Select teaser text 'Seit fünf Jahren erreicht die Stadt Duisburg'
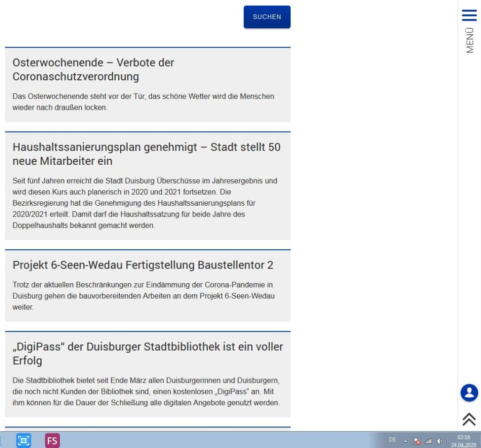Image resolution: width=481 pixels, height=448 pixels. (84, 181)
